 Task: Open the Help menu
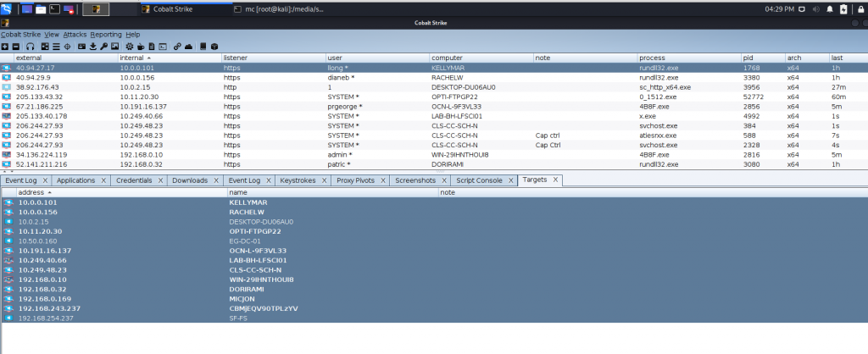pos(133,34)
